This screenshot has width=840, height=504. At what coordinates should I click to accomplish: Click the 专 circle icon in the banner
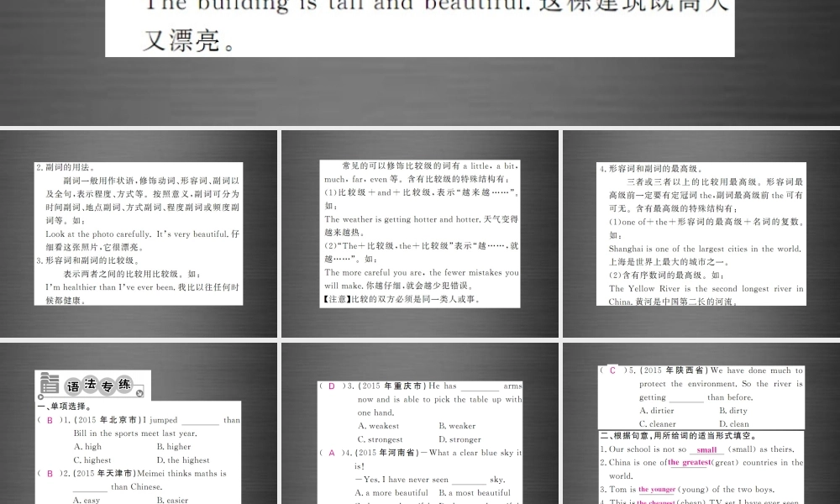point(107,385)
